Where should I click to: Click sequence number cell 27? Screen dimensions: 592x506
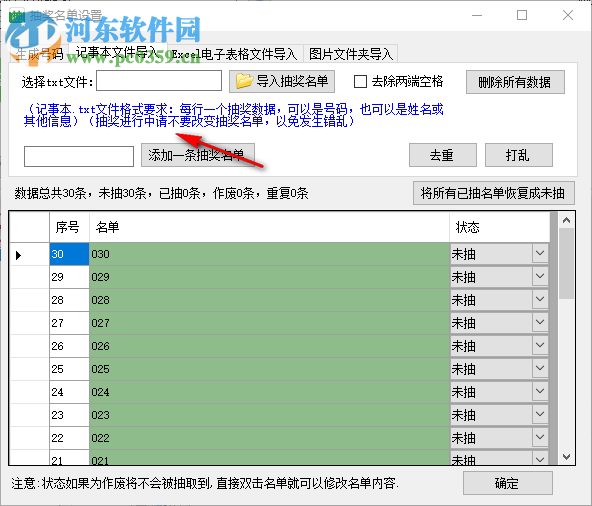(69, 323)
